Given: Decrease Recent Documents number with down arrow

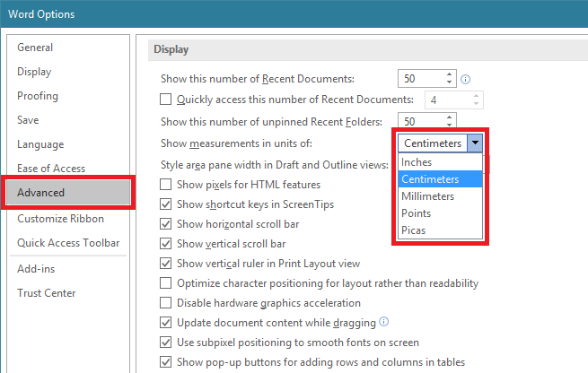Looking at the screenshot, I should [449, 82].
